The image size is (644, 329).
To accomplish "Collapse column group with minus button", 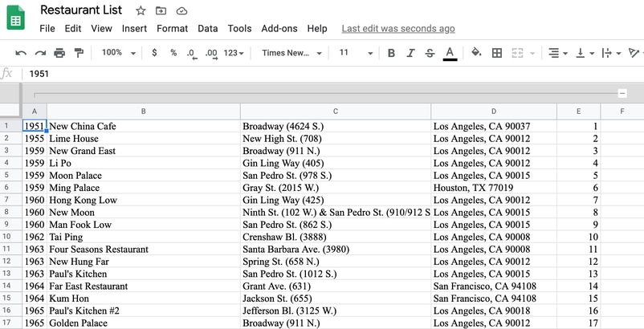I will [x=622, y=93].
